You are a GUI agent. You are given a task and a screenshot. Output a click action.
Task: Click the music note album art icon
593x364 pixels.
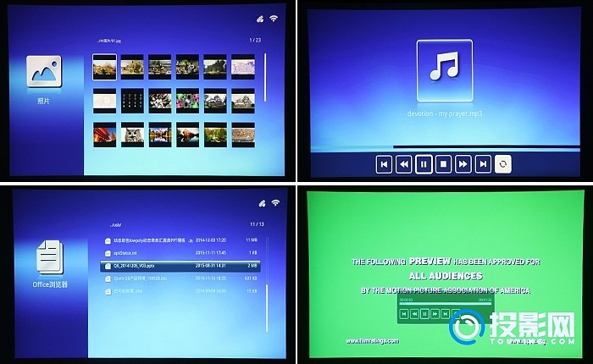pos(445,70)
